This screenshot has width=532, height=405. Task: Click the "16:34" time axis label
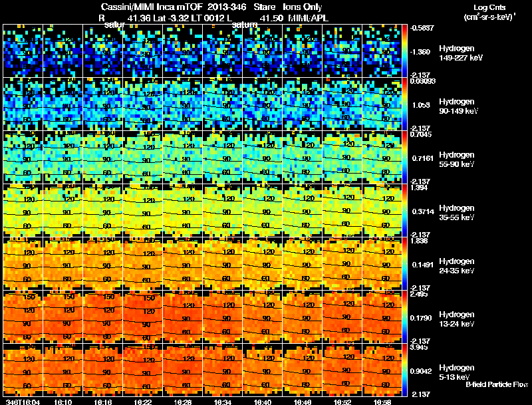223,402
